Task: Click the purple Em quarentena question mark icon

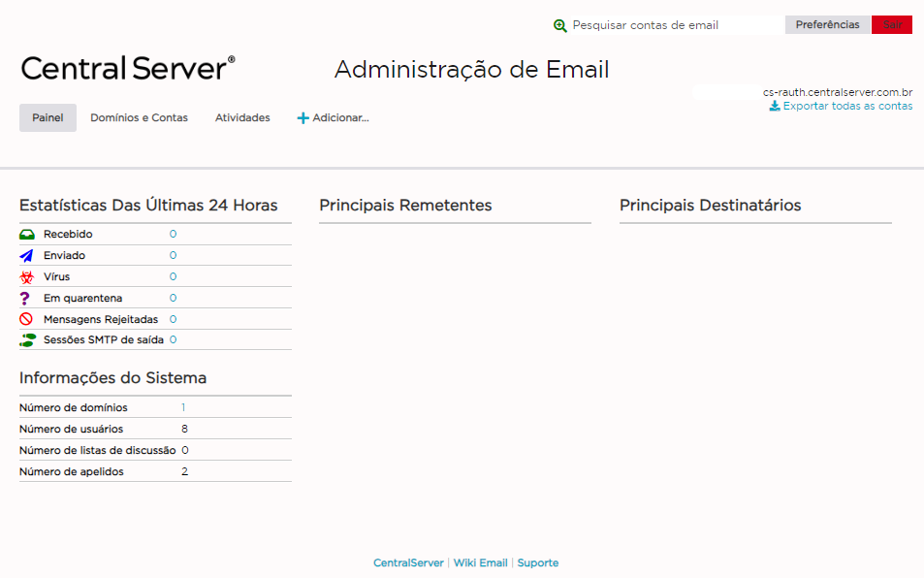Action: 26,299
